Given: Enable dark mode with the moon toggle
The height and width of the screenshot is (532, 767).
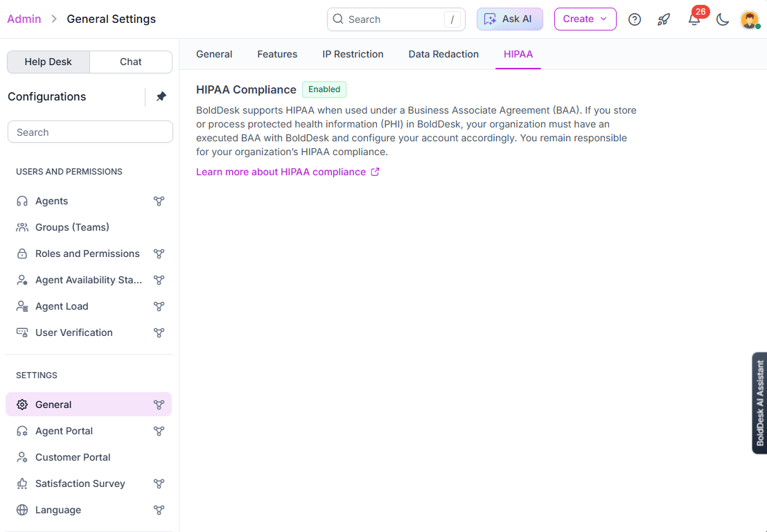Looking at the screenshot, I should point(723,19).
